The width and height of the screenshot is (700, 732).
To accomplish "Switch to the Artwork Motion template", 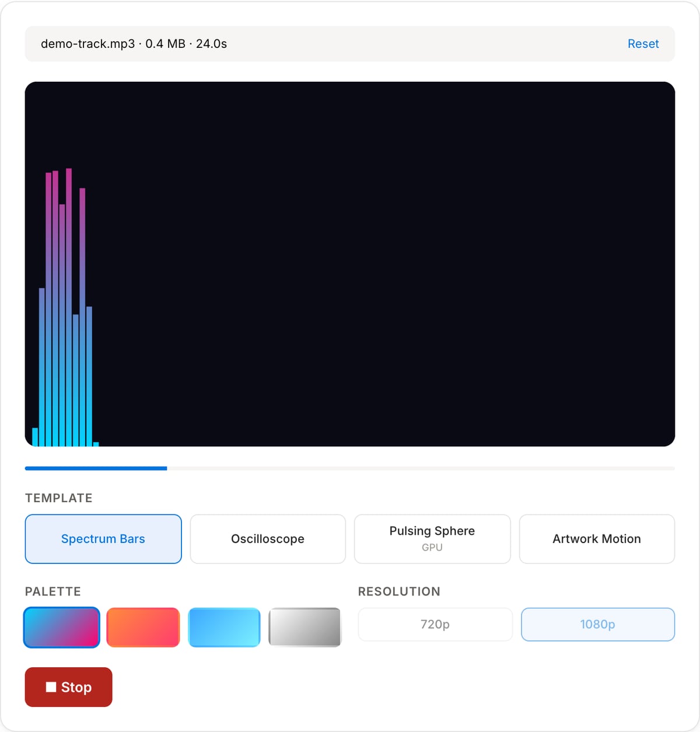I will (x=597, y=539).
